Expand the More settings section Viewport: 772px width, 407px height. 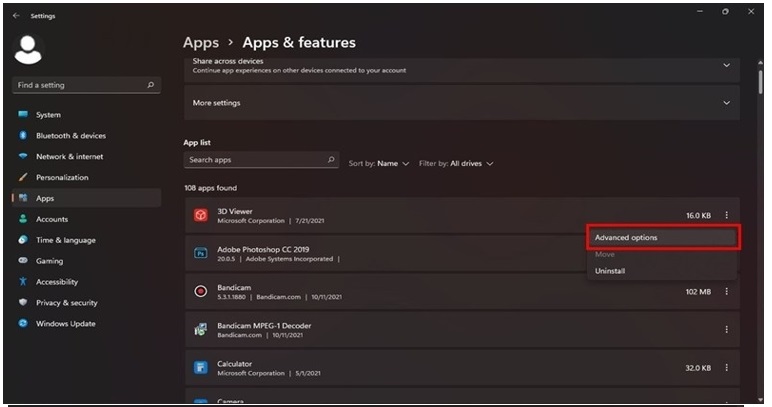(726, 103)
